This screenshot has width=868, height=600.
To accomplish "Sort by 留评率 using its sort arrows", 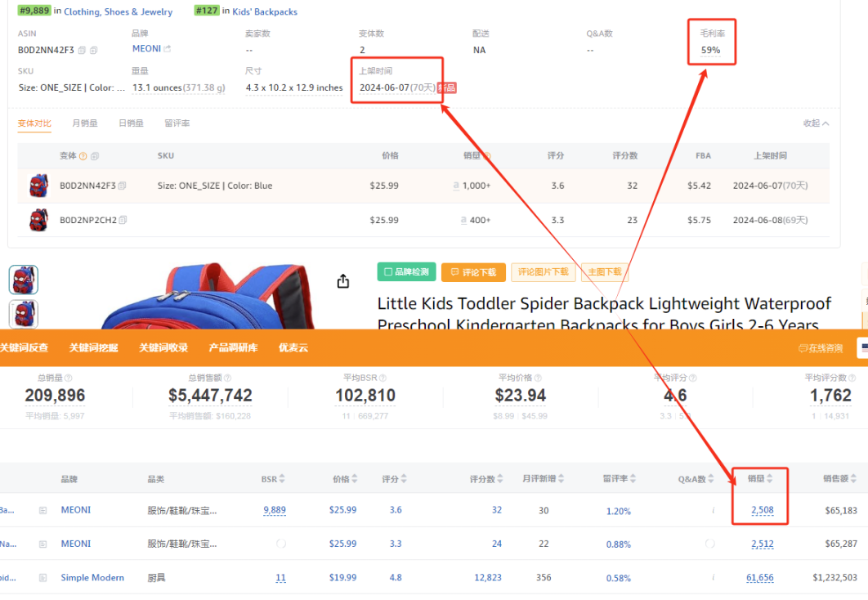I will click(x=633, y=478).
